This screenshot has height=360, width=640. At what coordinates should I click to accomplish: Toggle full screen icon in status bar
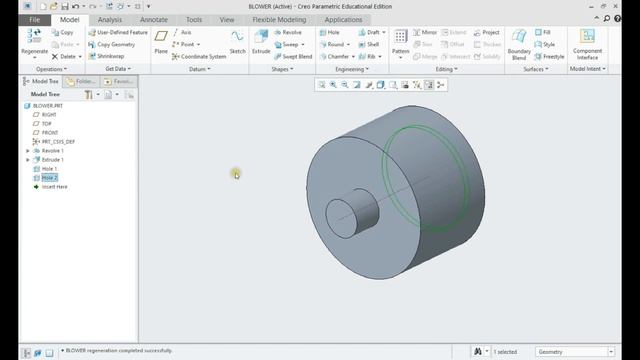click(x=49, y=353)
